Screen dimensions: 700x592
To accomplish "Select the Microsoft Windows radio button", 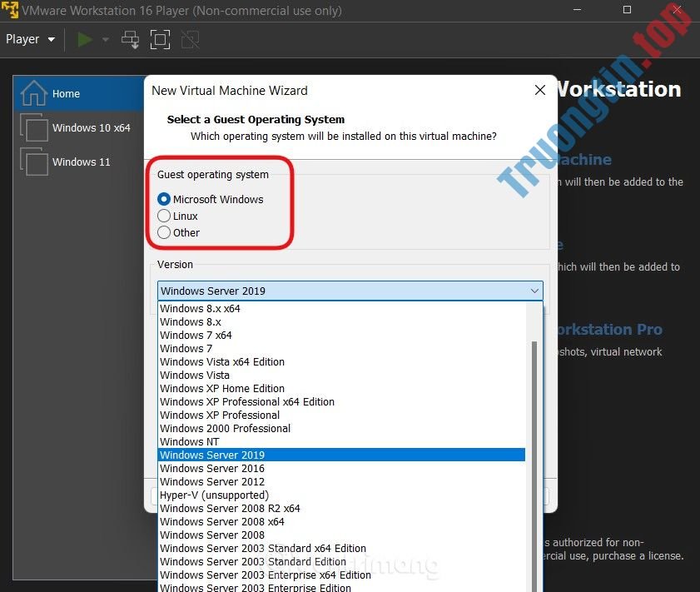I will click(164, 199).
